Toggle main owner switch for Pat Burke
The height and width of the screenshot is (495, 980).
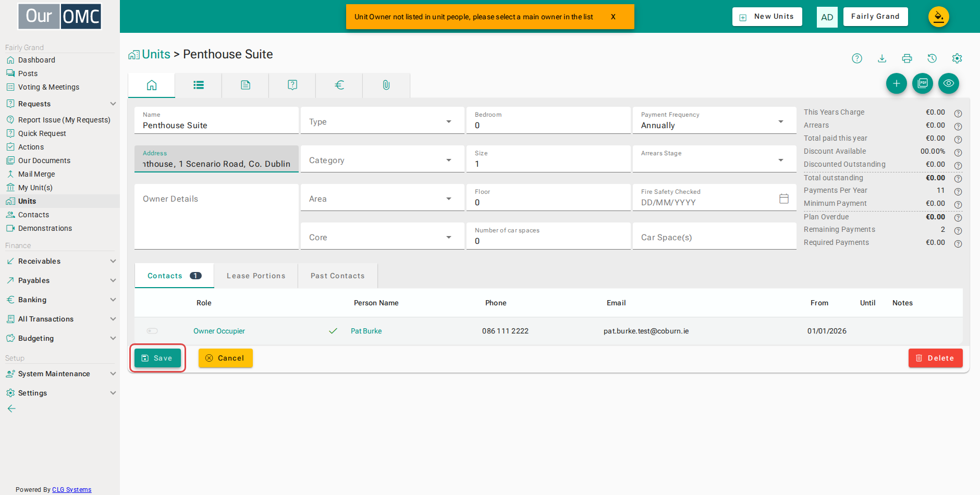152,331
